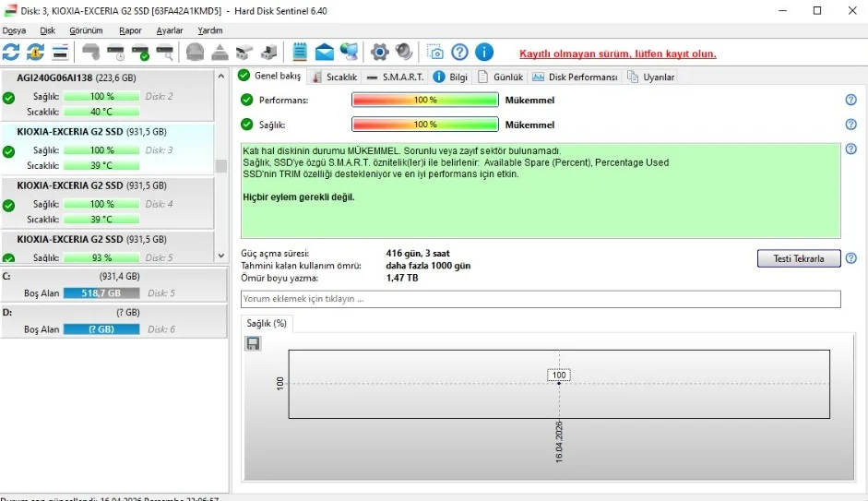
Task: Click the 1,47 TB lifetime writes value
Action: [402, 278]
